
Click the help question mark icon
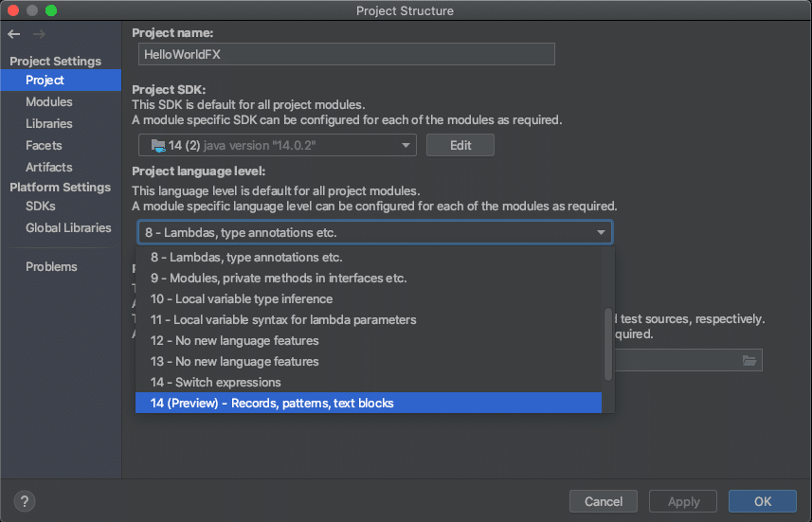(x=24, y=501)
